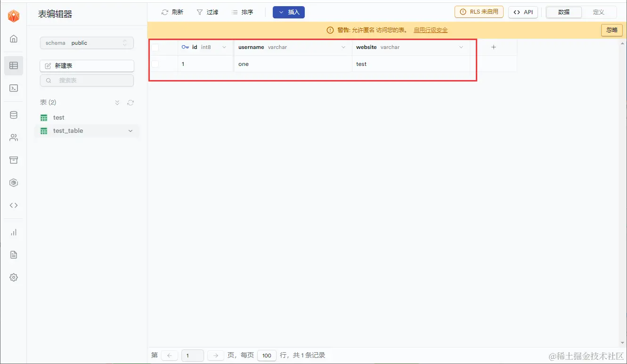Click the 新建表 new table button
Image resolution: width=627 pixels, height=364 pixels.
point(87,66)
